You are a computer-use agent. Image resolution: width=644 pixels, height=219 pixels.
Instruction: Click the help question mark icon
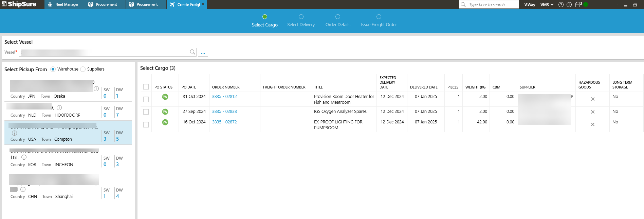[561, 5]
